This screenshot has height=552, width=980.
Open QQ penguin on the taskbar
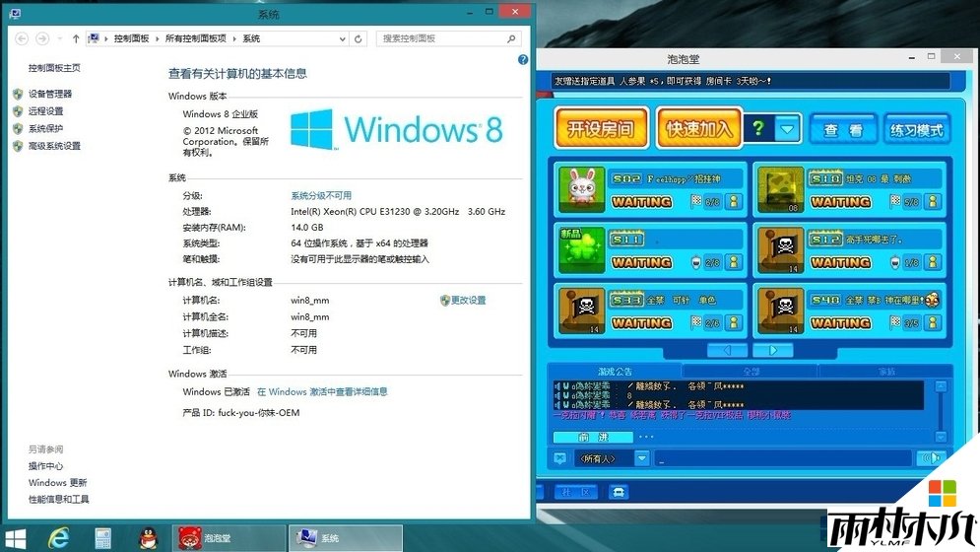(x=148, y=538)
